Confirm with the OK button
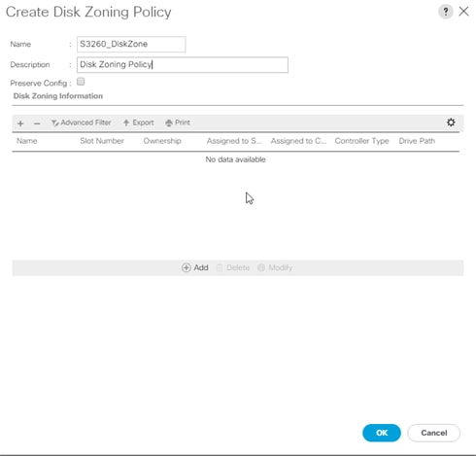476x456 pixels. point(382,433)
